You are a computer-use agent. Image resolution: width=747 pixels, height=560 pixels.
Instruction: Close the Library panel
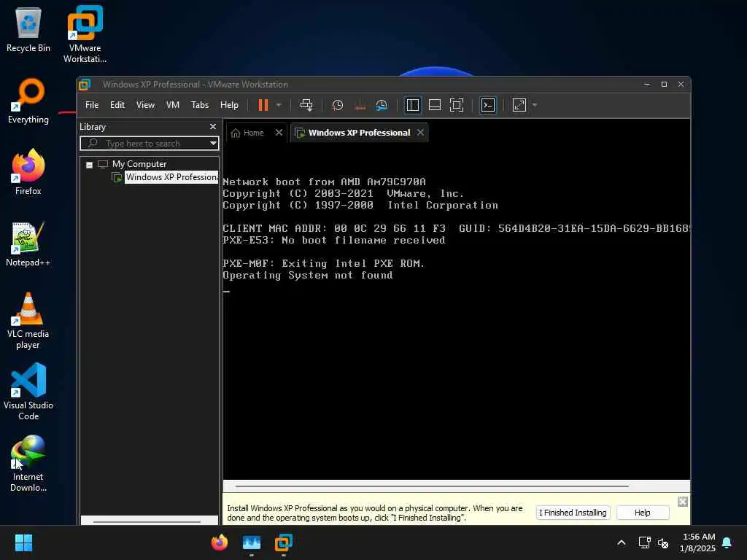(213, 127)
